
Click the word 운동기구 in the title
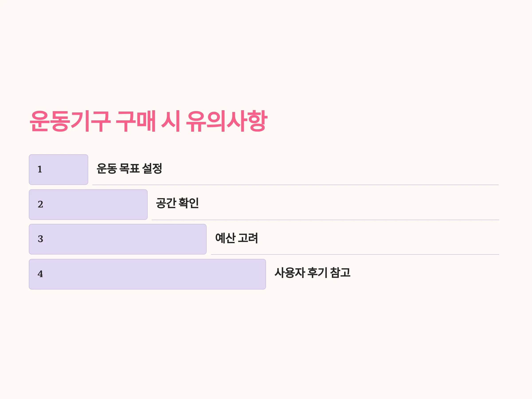70,121
